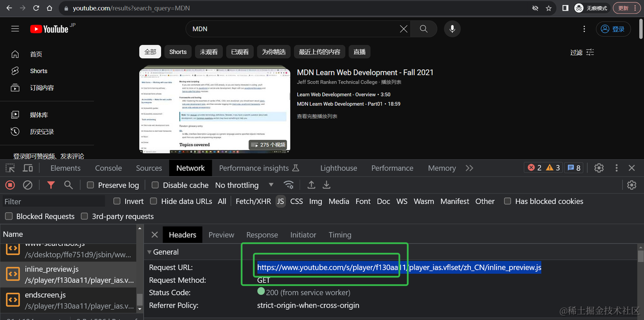Open MDN Learn Web Development playlist title

pyautogui.click(x=365, y=72)
